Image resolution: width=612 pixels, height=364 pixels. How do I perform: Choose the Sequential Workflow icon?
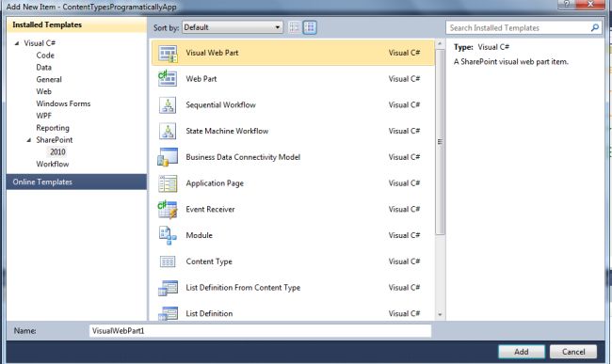click(x=168, y=104)
